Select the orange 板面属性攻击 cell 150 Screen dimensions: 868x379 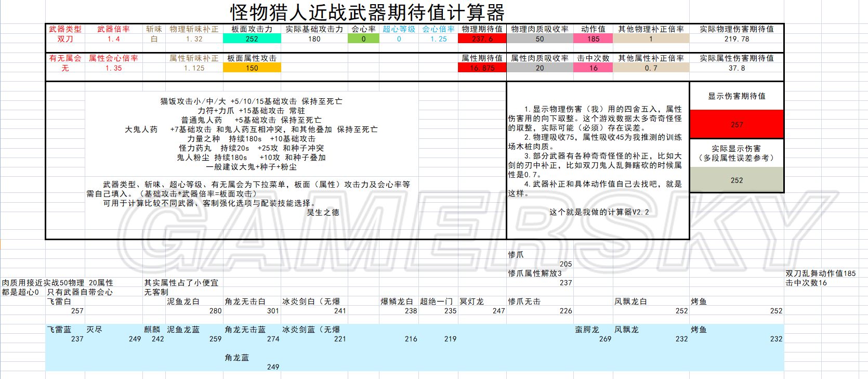coord(252,68)
